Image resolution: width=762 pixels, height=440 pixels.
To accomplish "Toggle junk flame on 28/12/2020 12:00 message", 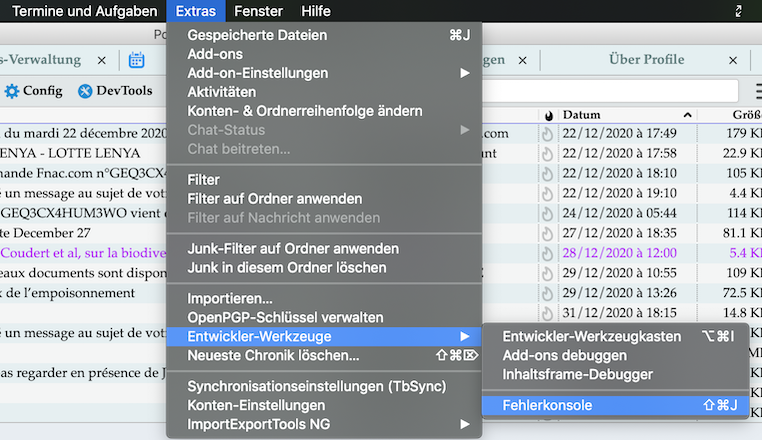I will [547, 253].
